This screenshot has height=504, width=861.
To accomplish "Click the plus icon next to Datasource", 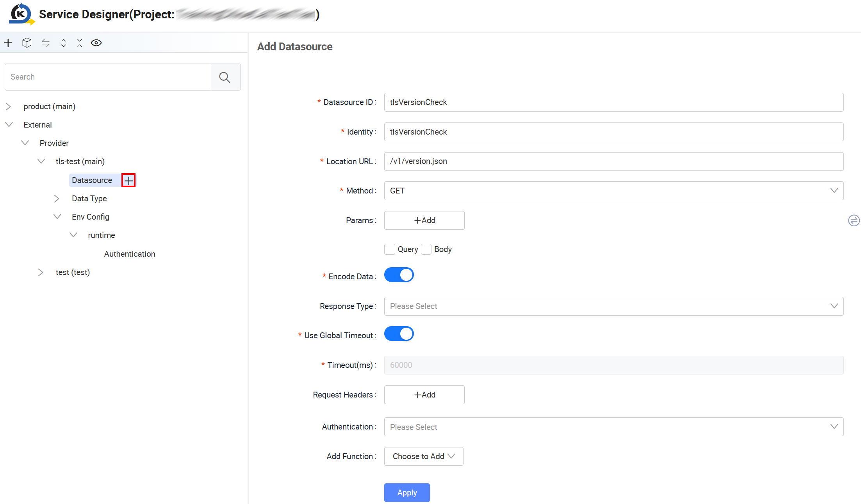I will (128, 180).
